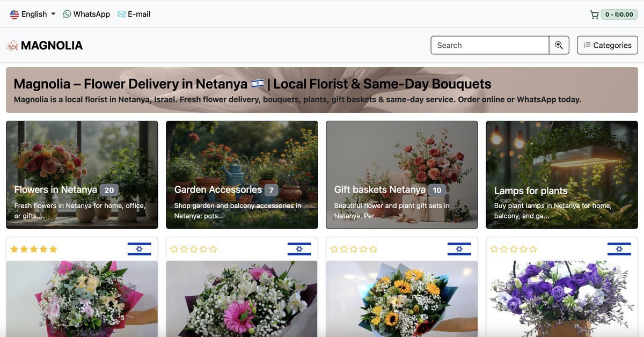The height and width of the screenshot is (337, 644).
Task: Click Israel flag on sunflower product card
Action: 459,249
